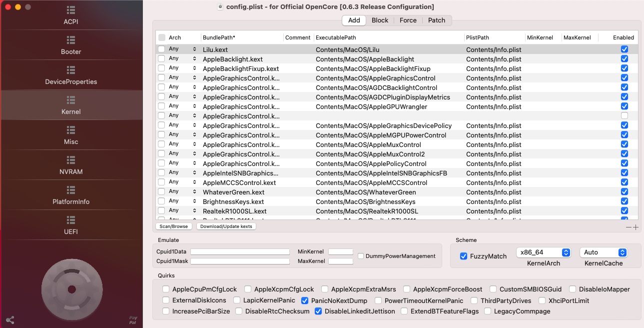The image size is (644, 328).
Task: Click Download/Update kexts button
Action: tap(226, 226)
